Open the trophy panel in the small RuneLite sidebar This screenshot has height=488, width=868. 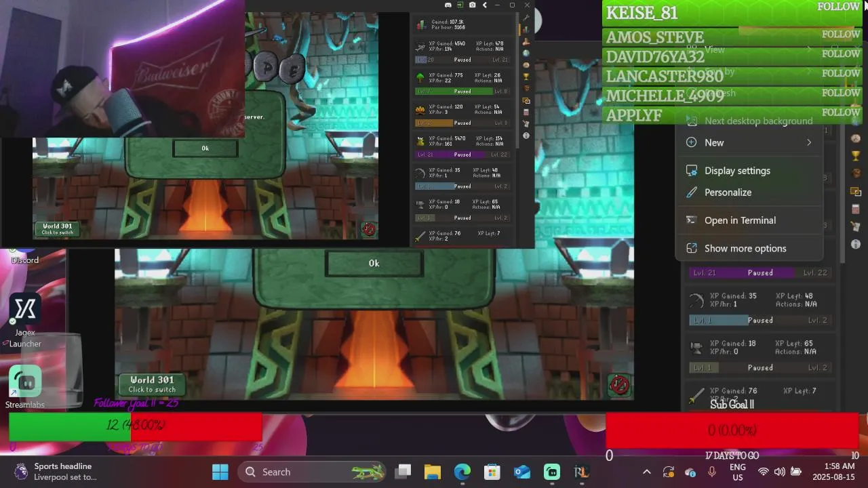click(526, 77)
